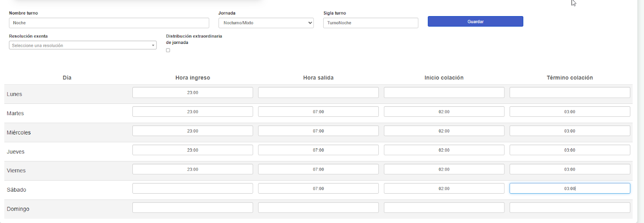The image size is (644, 223).
Task: Select Viernes Hora ingreso field
Action: (x=192, y=169)
